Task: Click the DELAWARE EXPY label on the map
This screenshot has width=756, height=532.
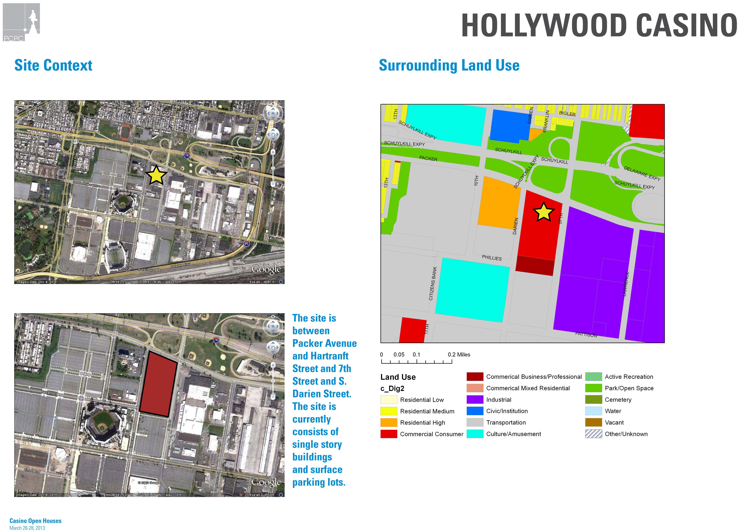Action: coord(642,173)
